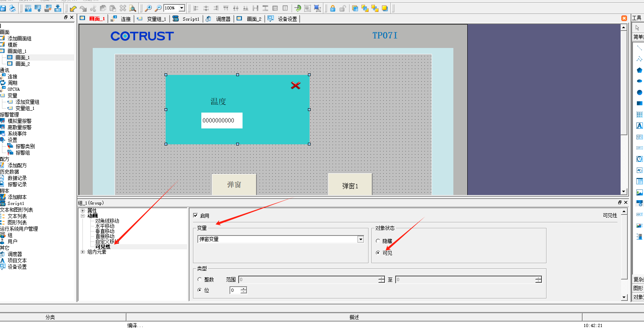Image resolution: width=644 pixels, height=331 pixels.
Task: Click the Paste clipboard icon
Action: [113, 8]
